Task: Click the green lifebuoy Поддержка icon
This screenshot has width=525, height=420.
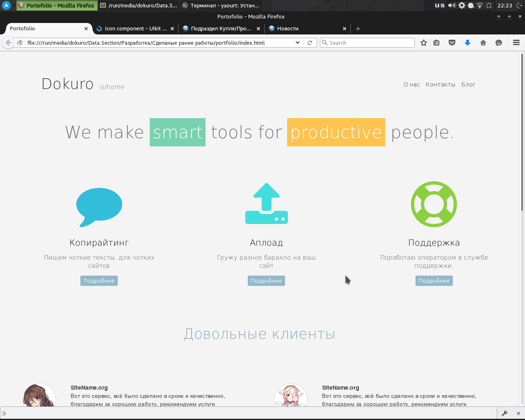Action: click(434, 204)
